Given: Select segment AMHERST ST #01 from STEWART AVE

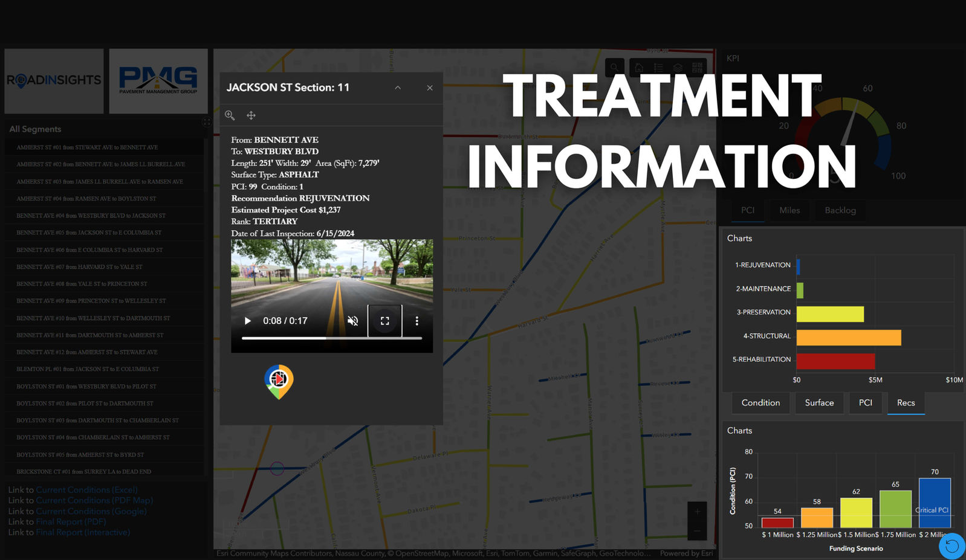Looking at the screenshot, I should point(104,147).
